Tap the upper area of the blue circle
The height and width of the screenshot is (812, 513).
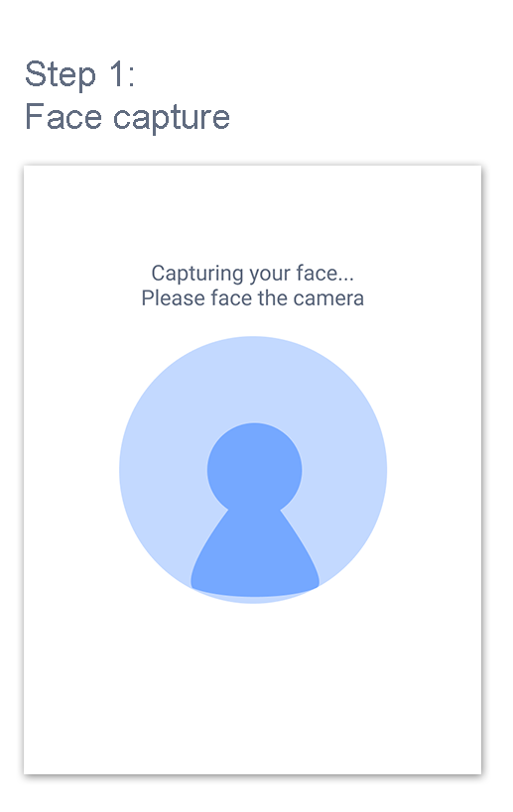tap(253, 378)
